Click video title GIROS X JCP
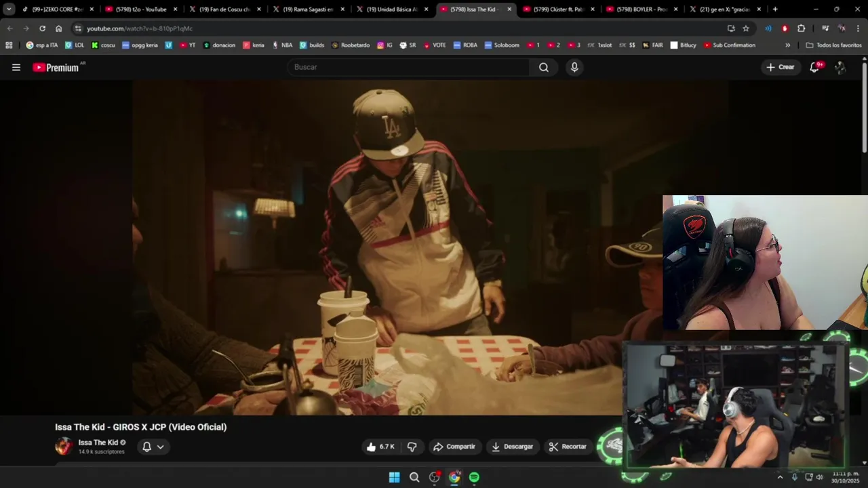The image size is (868, 488). tap(141, 427)
